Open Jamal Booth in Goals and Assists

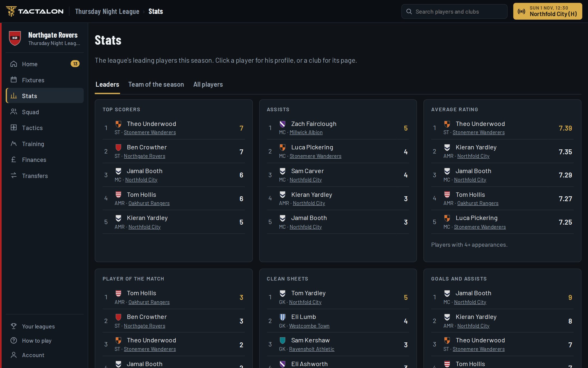(473, 293)
